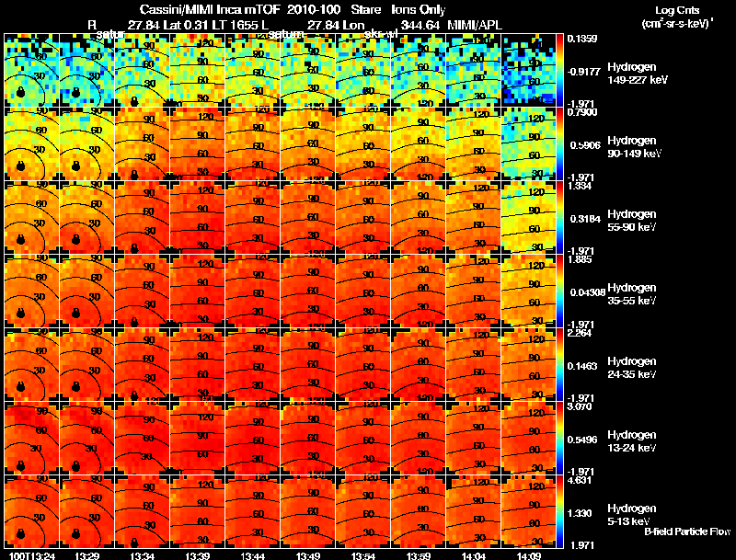Click the 'Cassini/MIMI Inca mTOF' title text
Image resolution: width=736 pixels, height=560 pixels.
click(x=210, y=9)
